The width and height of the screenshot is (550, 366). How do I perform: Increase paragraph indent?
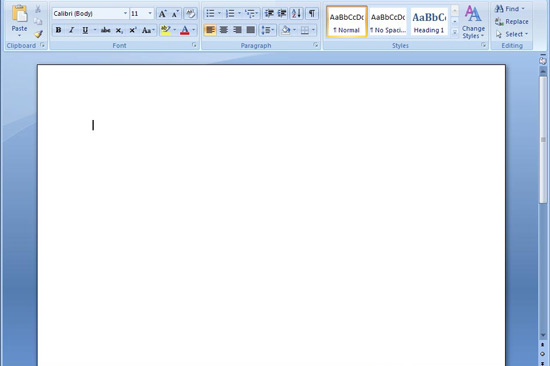[282, 14]
